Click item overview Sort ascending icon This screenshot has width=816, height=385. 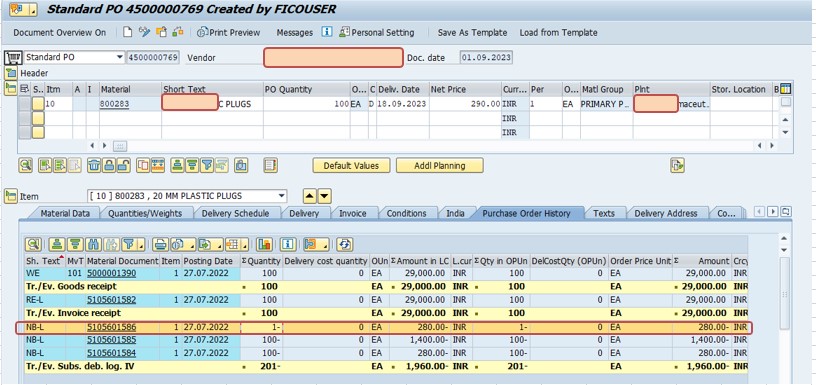click(178, 165)
